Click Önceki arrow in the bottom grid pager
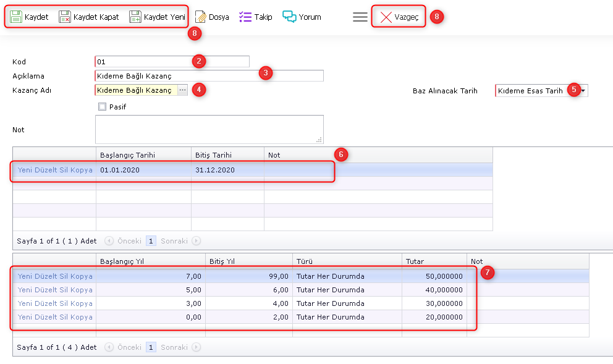This screenshot has height=364, width=613. tap(109, 347)
